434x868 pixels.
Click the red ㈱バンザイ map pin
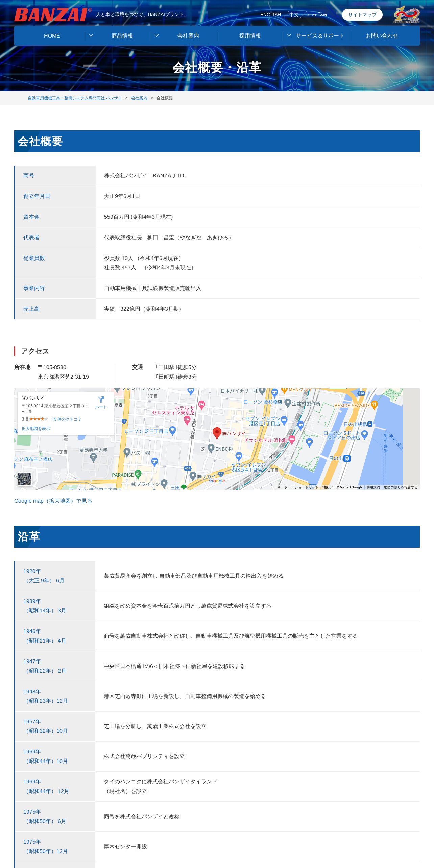[x=217, y=433]
